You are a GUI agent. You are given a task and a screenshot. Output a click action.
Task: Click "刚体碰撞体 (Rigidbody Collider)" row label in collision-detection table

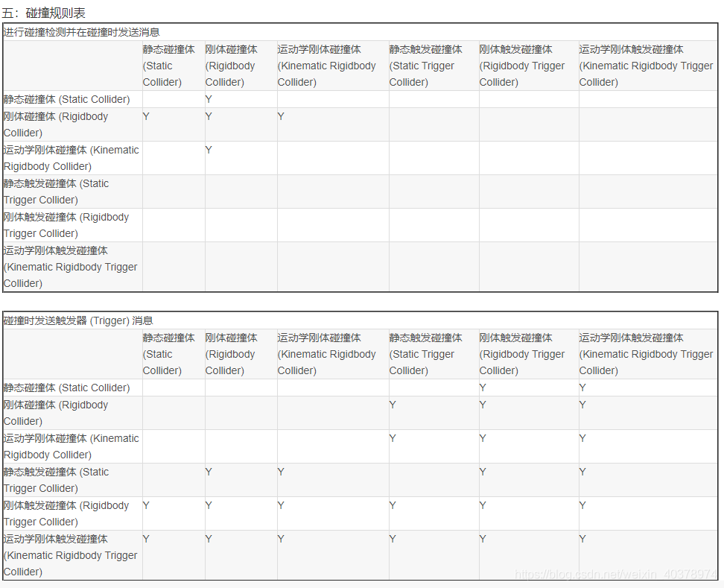55,124
